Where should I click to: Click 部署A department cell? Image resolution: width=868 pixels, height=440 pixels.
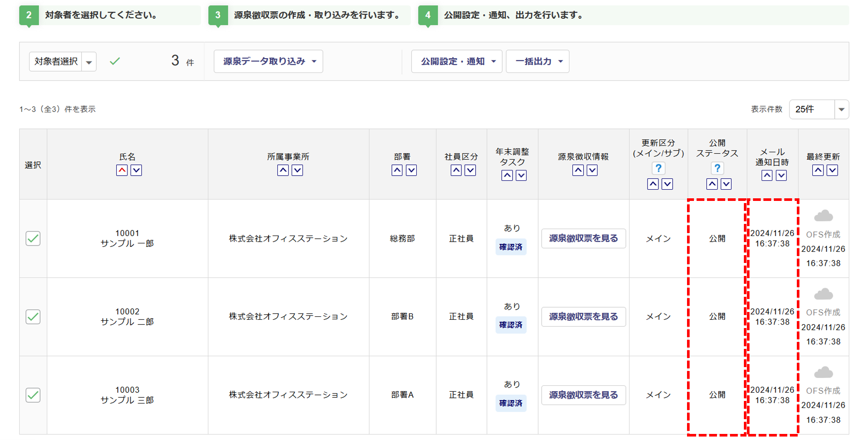[402, 395]
